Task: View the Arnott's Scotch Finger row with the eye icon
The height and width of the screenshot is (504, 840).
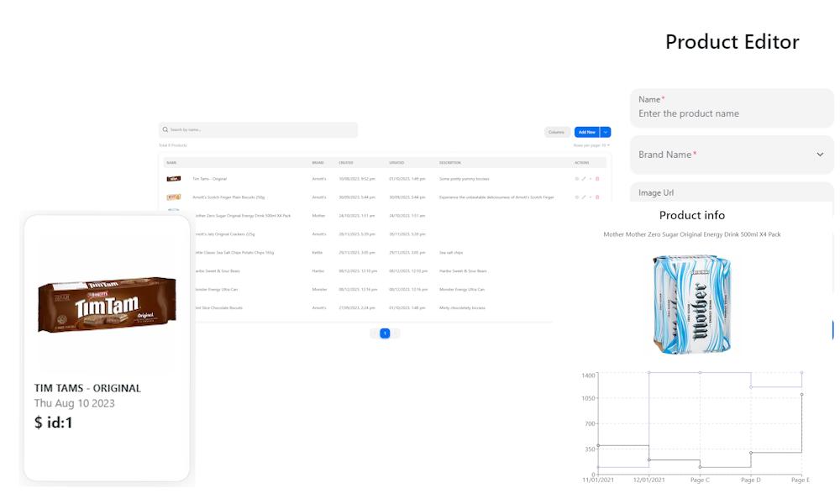Action: coord(577,197)
